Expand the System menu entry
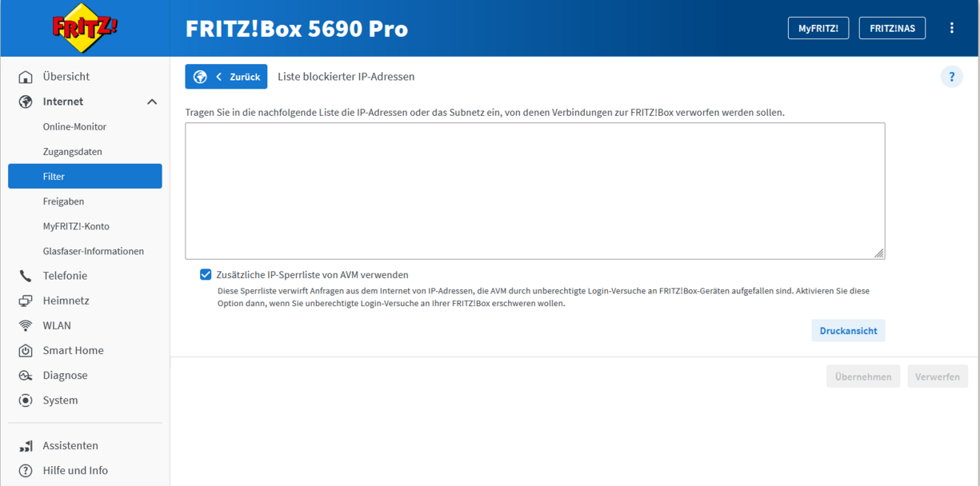The width and height of the screenshot is (980, 486). coord(60,400)
